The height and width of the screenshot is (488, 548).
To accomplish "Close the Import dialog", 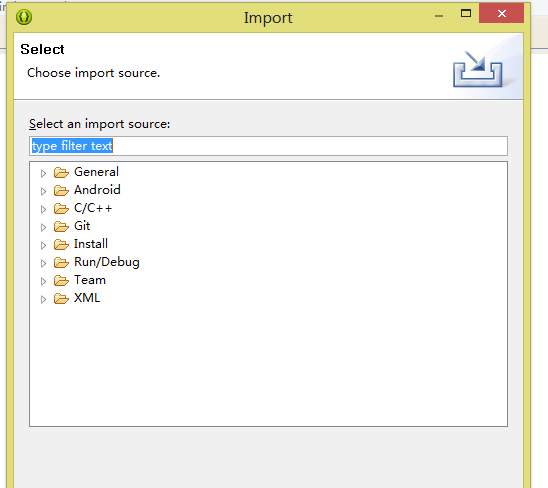I will [502, 13].
